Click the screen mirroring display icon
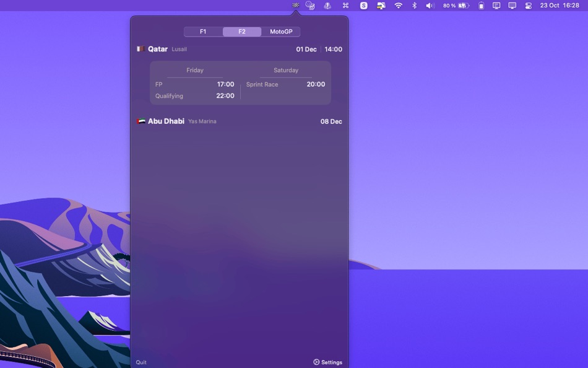This screenshot has height=368, width=588. pos(512,6)
